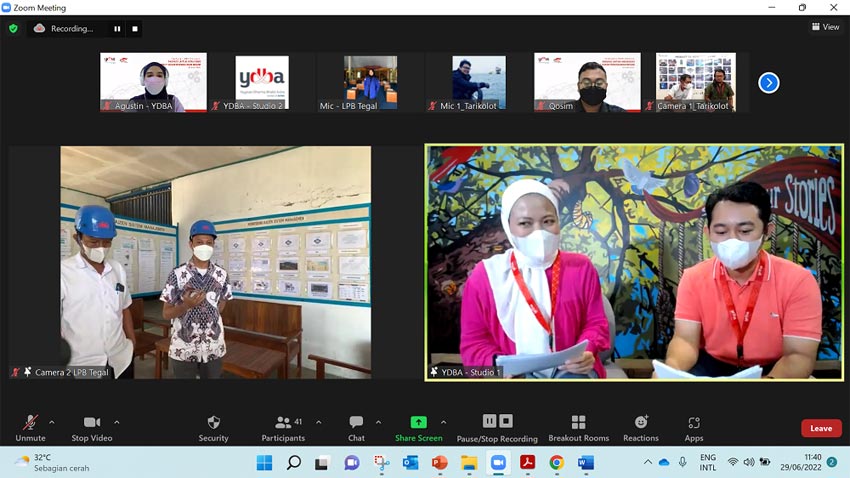The image size is (850, 478).
Task: Select the Qosim participant thumbnail
Action: click(x=587, y=82)
